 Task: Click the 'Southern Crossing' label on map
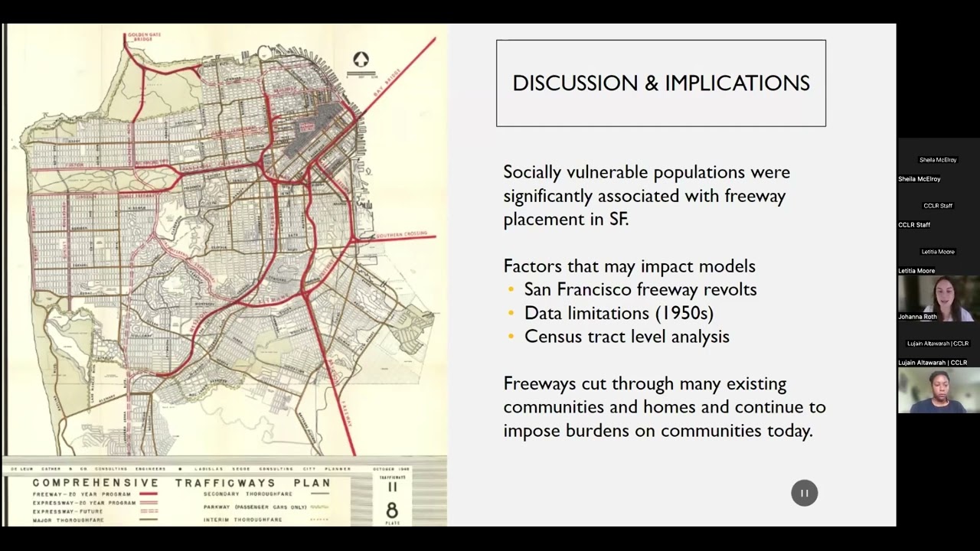click(401, 236)
